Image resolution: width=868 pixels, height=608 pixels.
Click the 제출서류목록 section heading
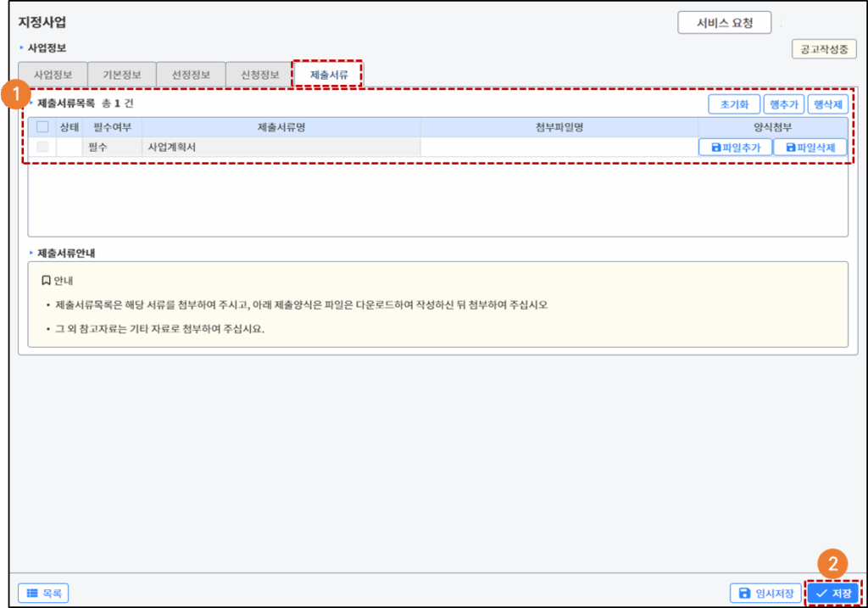tap(66, 103)
